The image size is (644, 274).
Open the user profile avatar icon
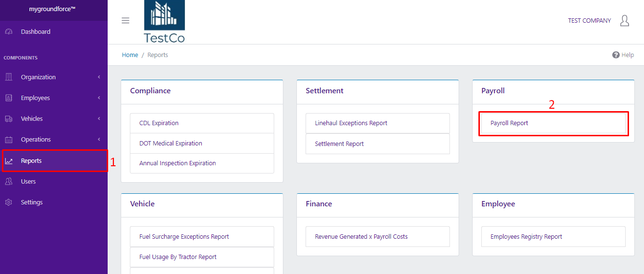click(624, 21)
